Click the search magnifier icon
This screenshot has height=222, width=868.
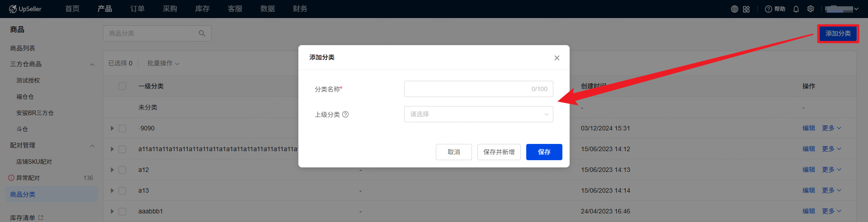[202, 33]
